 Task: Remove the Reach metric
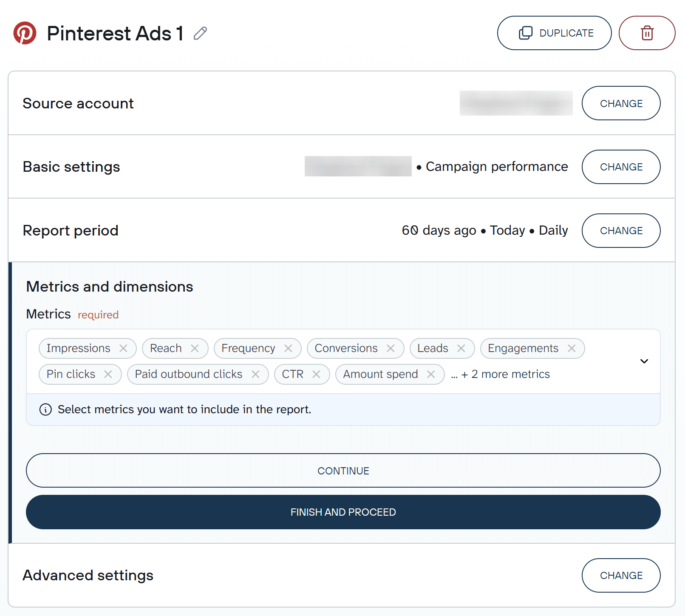pyautogui.click(x=195, y=348)
